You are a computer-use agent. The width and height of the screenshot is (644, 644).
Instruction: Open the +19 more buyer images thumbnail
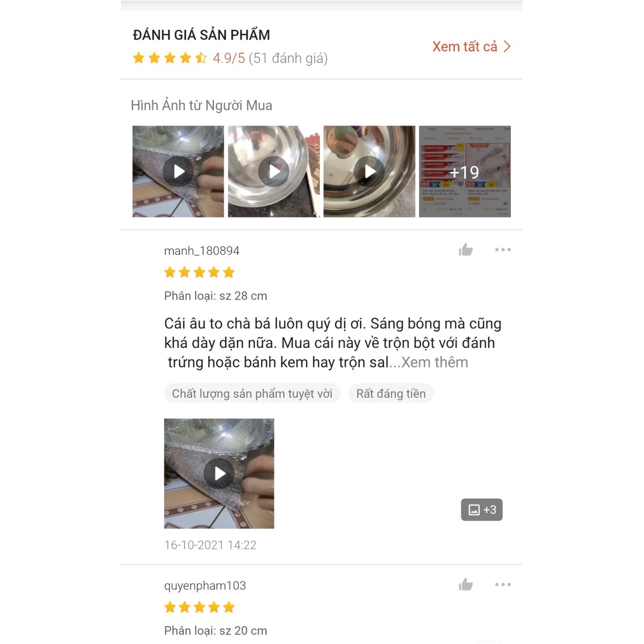pos(464,171)
